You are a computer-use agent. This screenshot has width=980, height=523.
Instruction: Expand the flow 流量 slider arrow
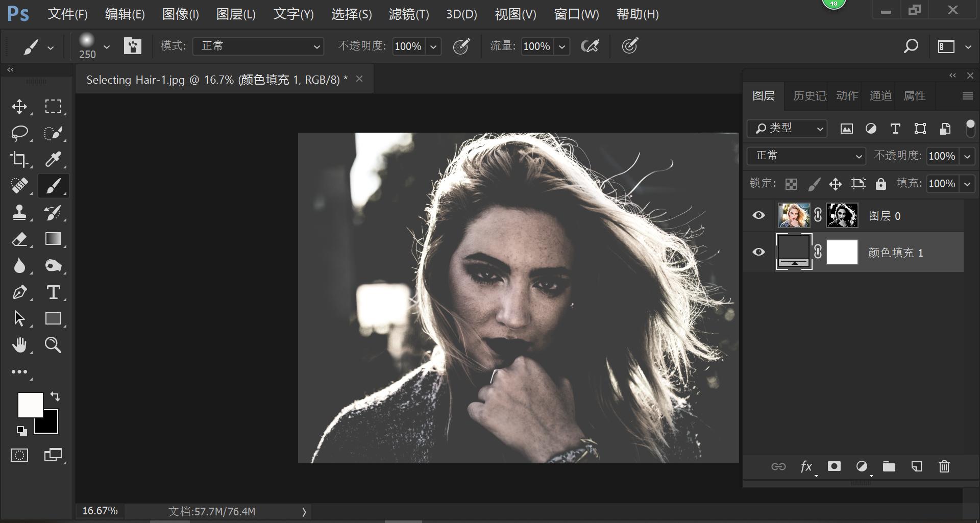click(x=562, y=46)
